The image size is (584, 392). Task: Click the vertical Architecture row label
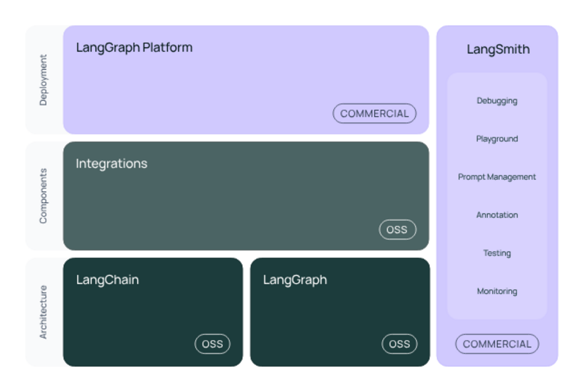[43, 312]
